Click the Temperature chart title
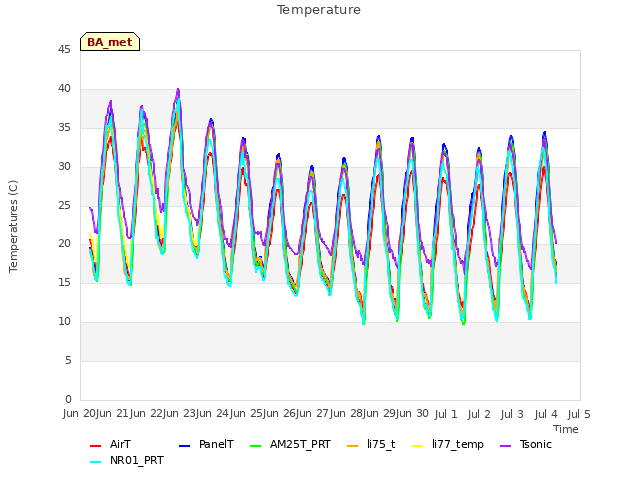The width and height of the screenshot is (640, 480). [319, 10]
